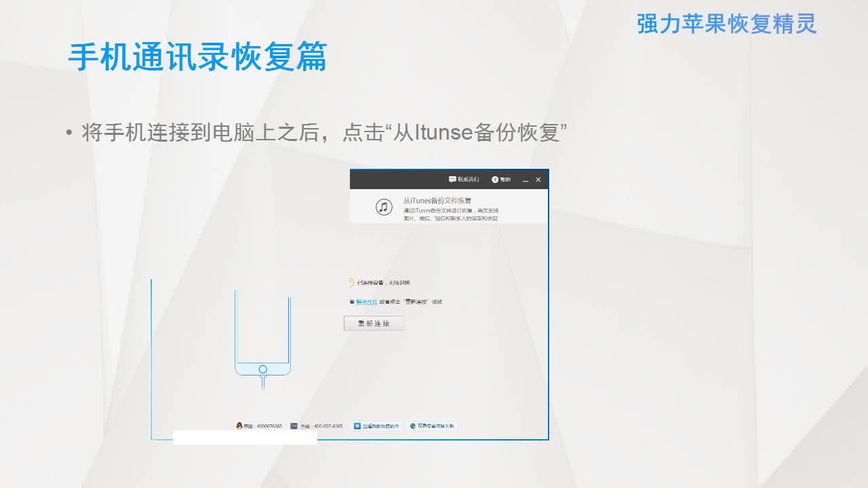Click the 已连接设备，无法识别 status message
The image size is (868, 488).
click(383, 282)
